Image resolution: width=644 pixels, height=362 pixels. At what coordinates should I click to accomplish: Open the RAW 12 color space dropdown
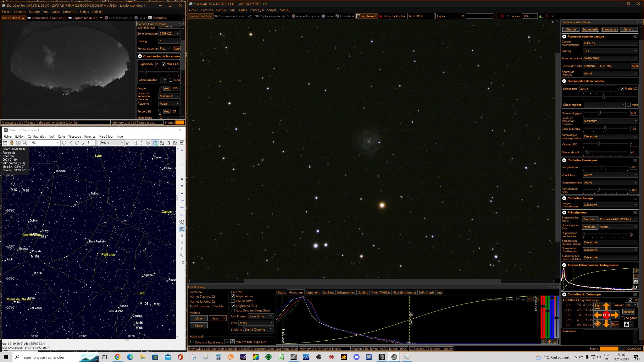[x=610, y=43]
